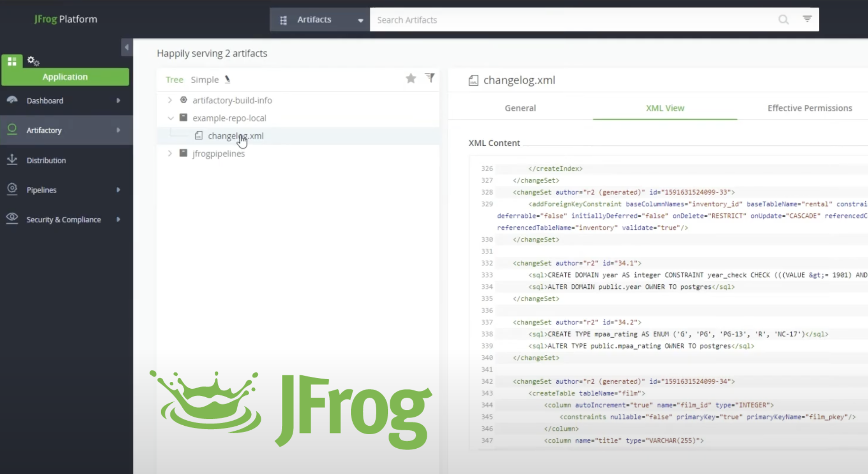The height and width of the screenshot is (474, 868).
Task: Switch to the General tab
Action: tap(520, 108)
